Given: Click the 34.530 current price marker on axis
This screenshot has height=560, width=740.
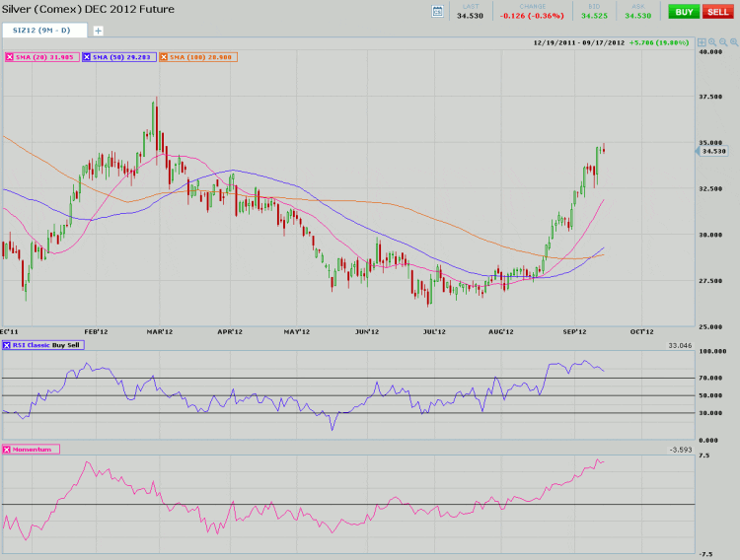Looking at the screenshot, I should [x=712, y=151].
